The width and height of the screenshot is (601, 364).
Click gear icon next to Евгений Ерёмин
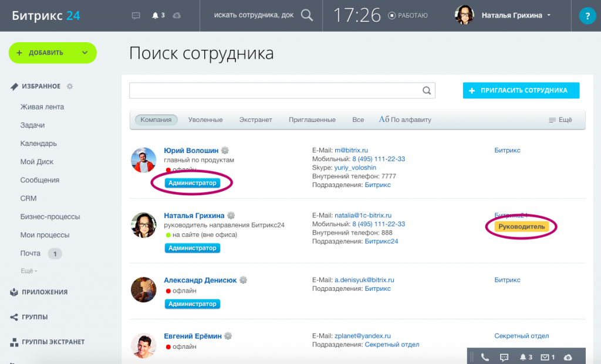pyautogui.click(x=228, y=336)
